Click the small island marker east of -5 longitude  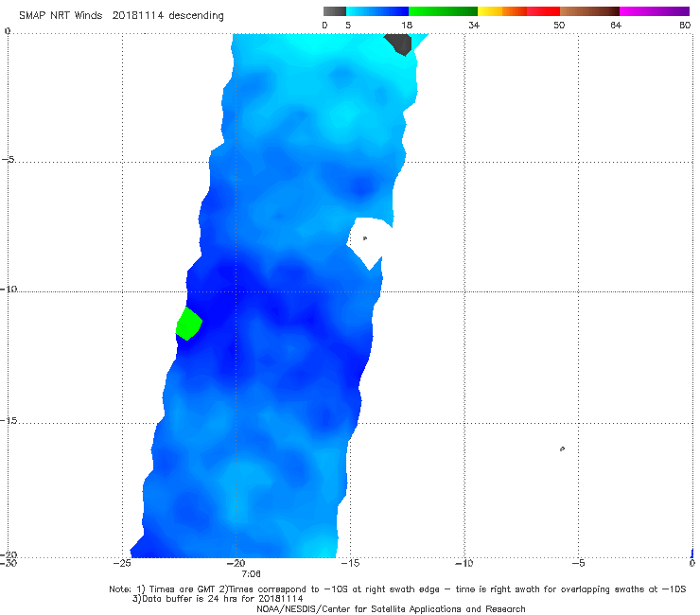click(x=562, y=448)
